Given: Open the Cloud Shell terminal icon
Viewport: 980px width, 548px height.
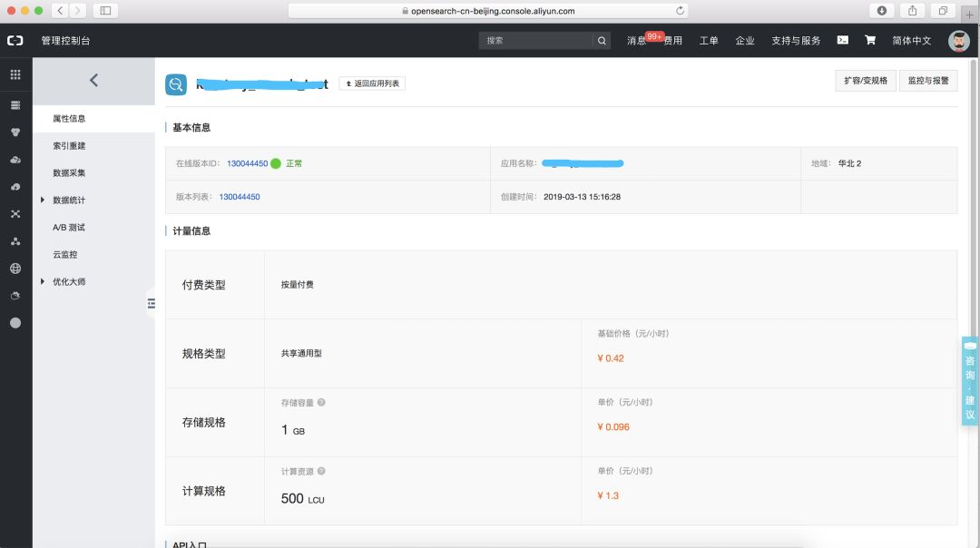Looking at the screenshot, I should pyautogui.click(x=842, y=40).
